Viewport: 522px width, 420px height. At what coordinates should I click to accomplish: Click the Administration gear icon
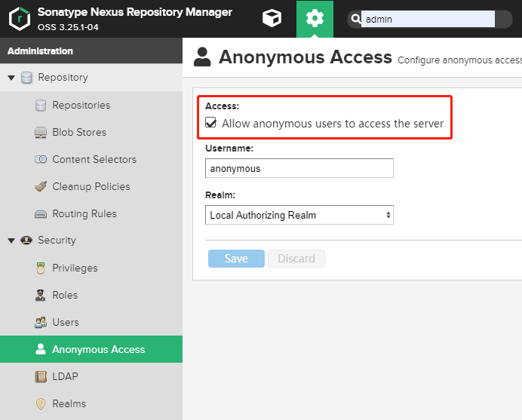[315, 19]
